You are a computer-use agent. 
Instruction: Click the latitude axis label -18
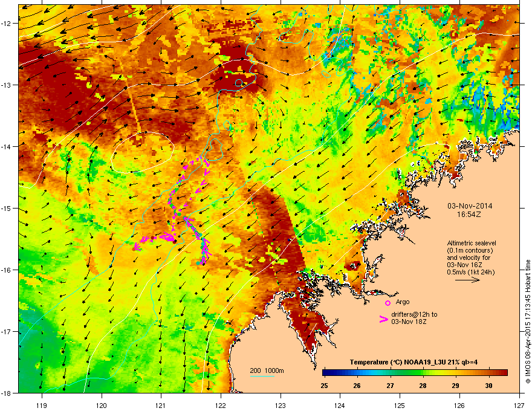pos(7,393)
